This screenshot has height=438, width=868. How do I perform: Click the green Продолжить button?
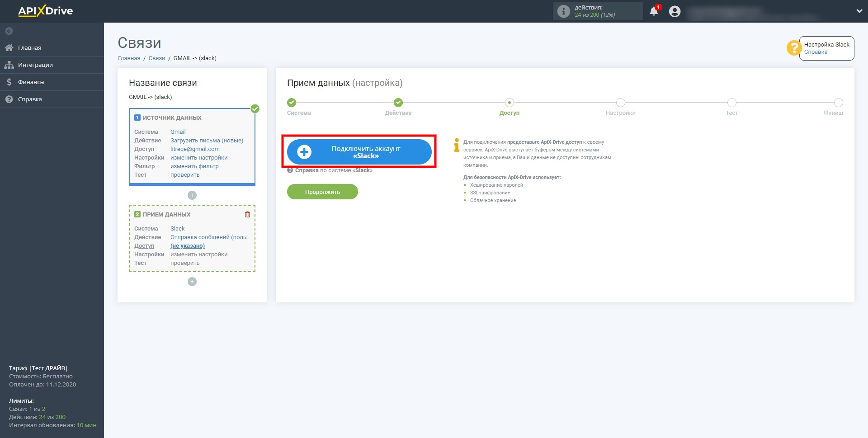(x=322, y=192)
